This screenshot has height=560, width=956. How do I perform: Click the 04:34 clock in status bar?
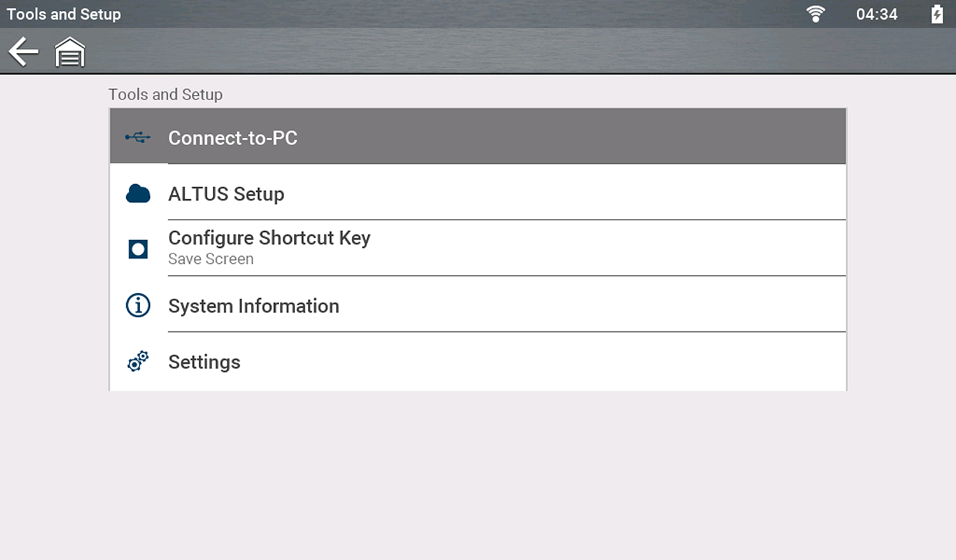pos(876,14)
